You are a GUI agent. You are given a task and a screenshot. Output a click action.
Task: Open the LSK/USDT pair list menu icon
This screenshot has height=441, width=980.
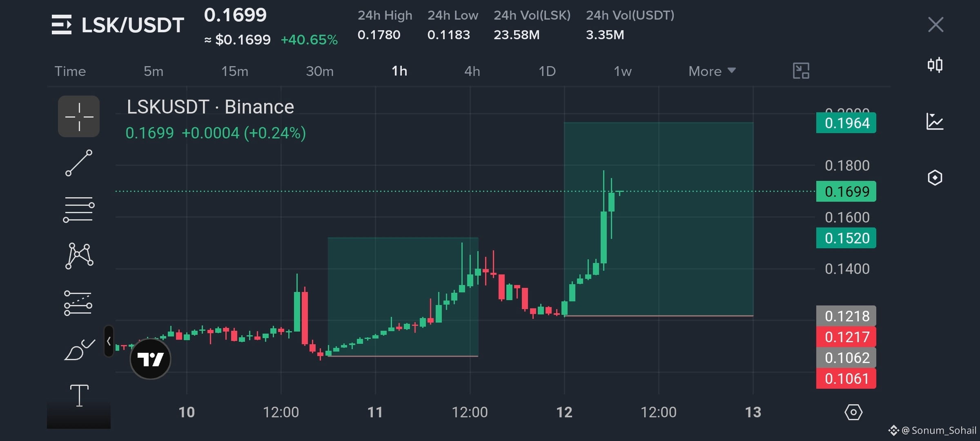point(62,24)
